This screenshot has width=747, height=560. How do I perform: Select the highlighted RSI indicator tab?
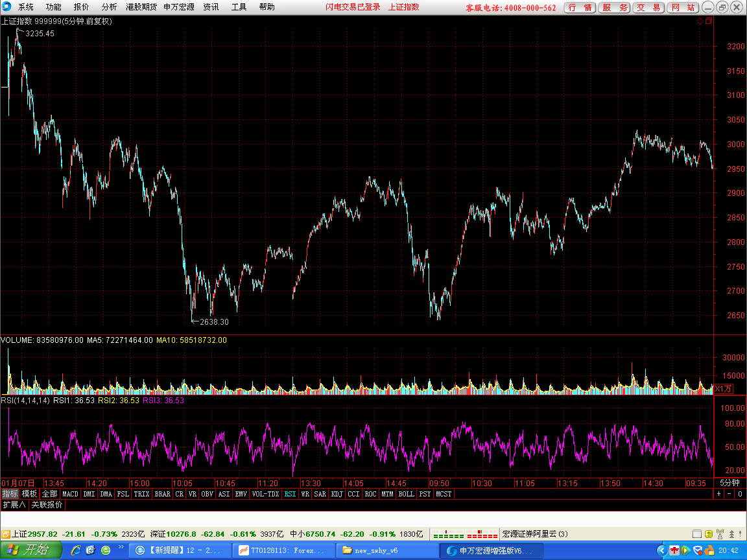tap(290, 494)
